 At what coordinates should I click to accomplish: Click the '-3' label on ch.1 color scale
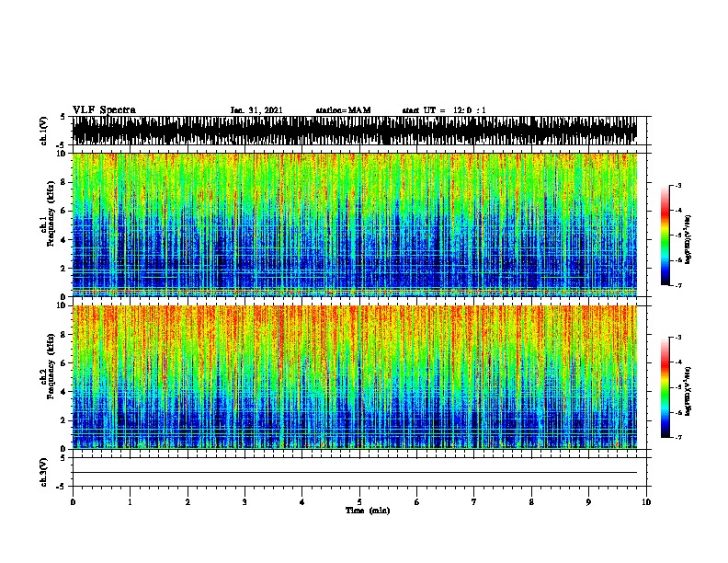pos(677,185)
